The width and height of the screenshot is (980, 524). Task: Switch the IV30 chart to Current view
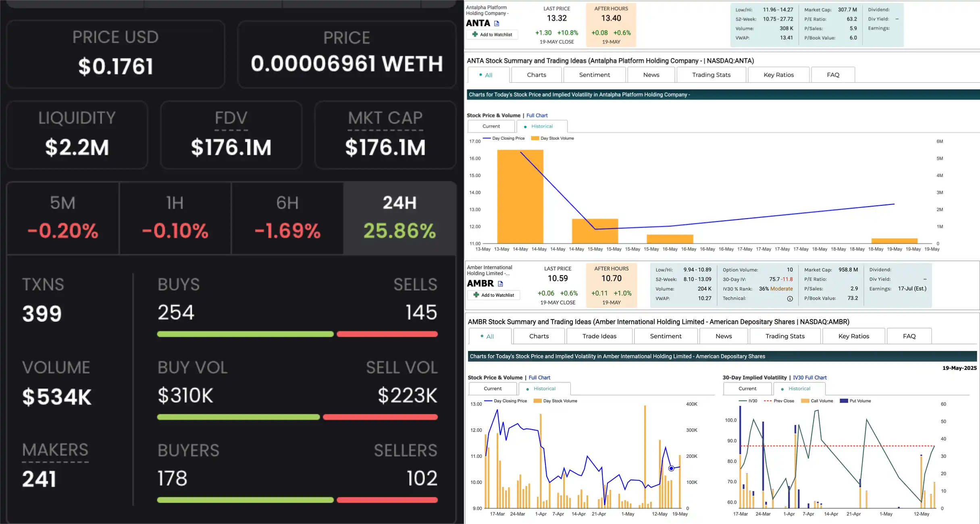click(x=747, y=388)
